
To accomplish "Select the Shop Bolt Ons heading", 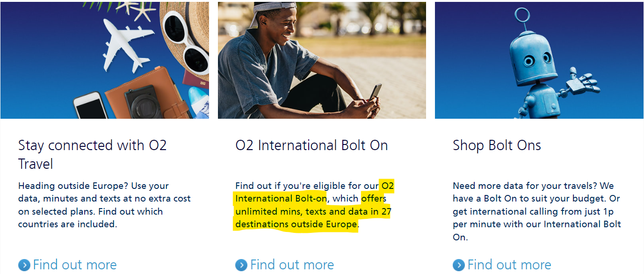I will [497, 145].
